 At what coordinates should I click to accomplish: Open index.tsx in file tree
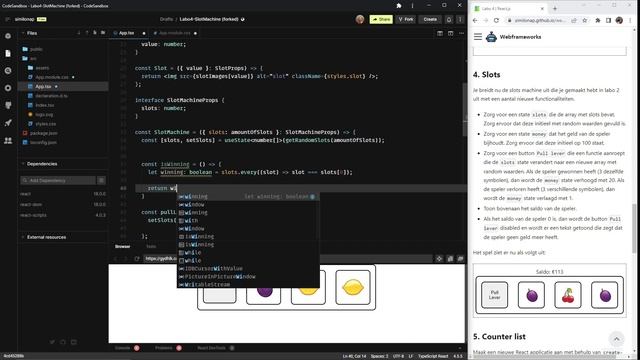click(44, 105)
